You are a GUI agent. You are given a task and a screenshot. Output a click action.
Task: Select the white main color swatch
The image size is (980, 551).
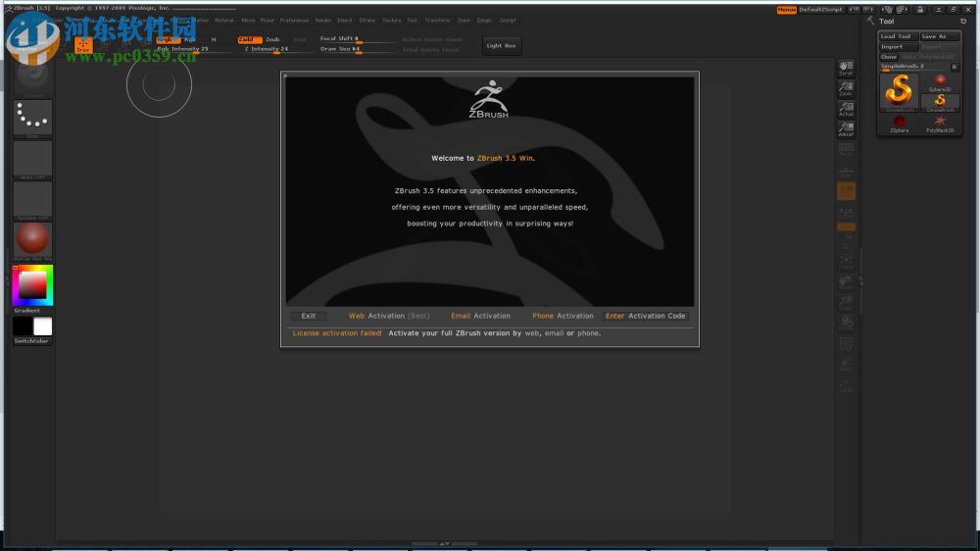(x=42, y=326)
